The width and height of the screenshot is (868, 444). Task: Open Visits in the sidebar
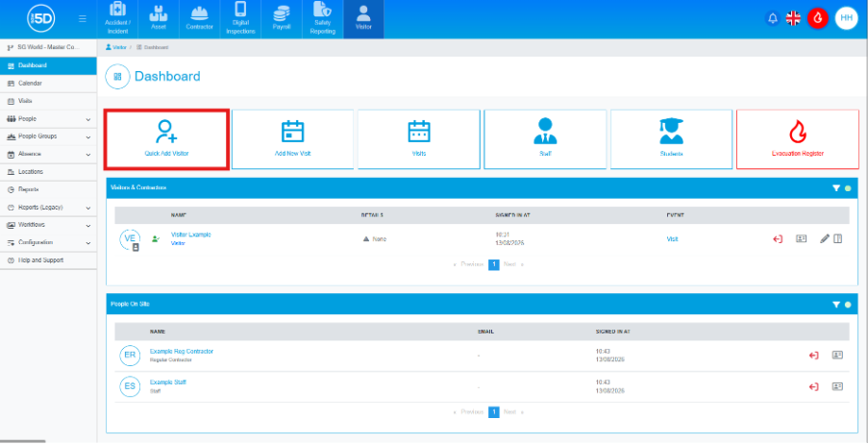pos(48,101)
